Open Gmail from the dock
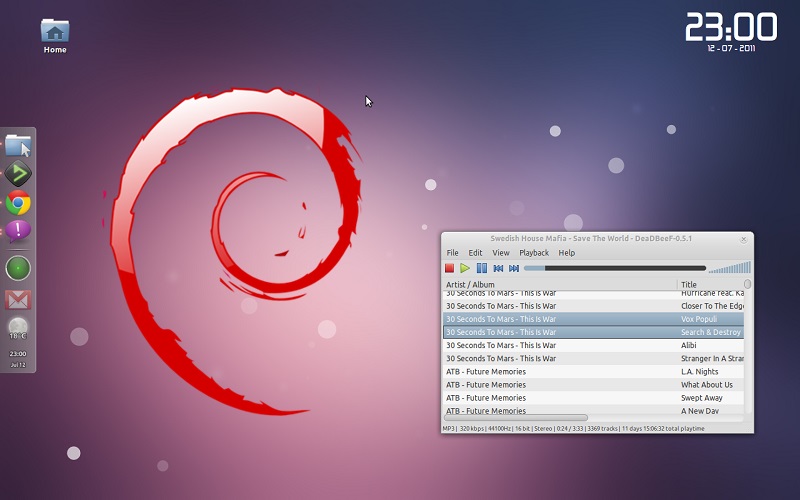This screenshot has height=500, width=800. (18, 299)
